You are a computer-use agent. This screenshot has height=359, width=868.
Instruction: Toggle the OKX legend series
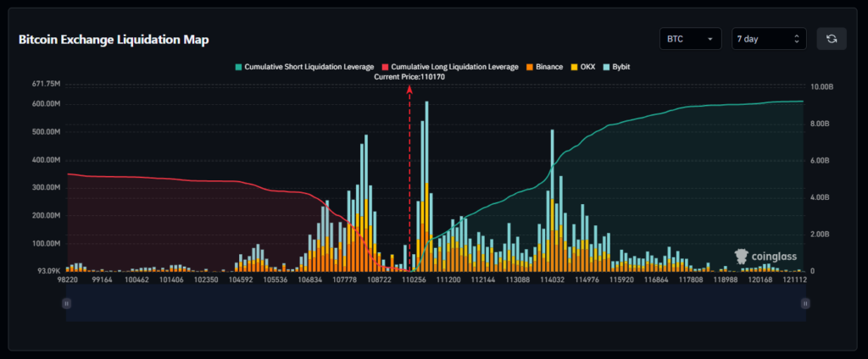(x=583, y=66)
